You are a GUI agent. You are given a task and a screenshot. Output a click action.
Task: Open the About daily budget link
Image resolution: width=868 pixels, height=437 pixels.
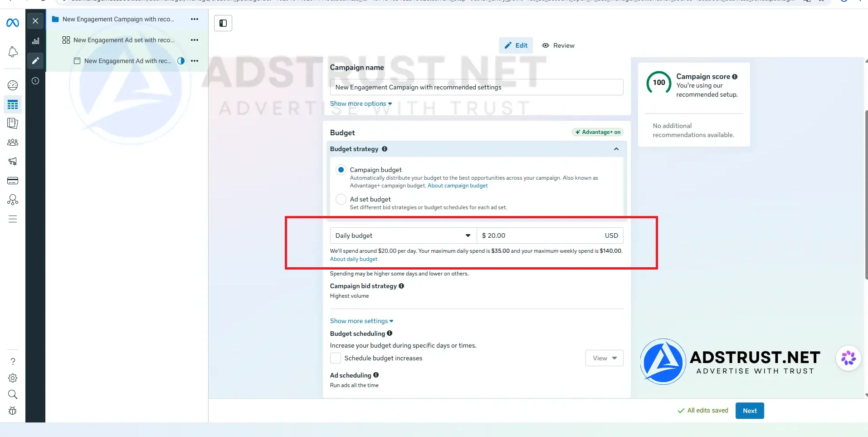354,259
